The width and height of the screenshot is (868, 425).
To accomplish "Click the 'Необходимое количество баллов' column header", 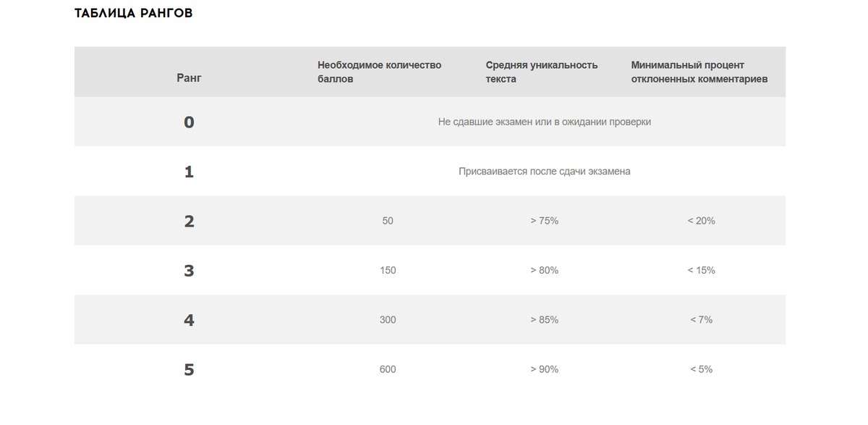I will 379,72.
